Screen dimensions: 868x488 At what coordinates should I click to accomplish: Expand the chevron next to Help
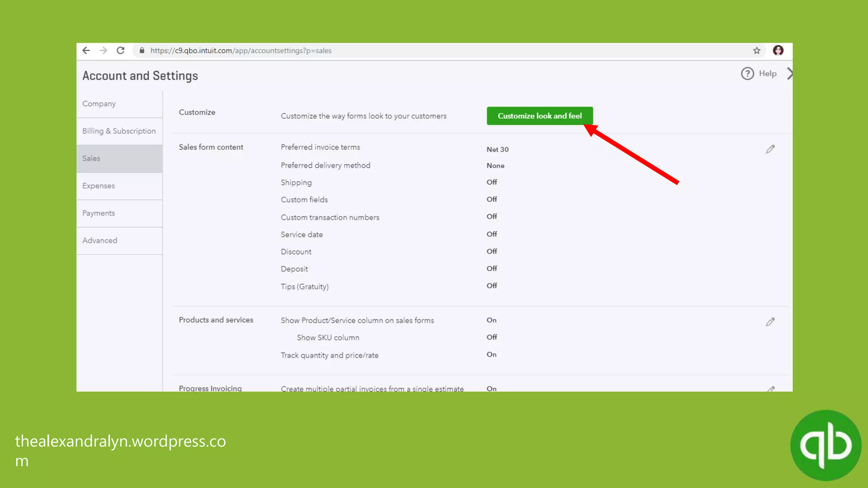[789, 74]
